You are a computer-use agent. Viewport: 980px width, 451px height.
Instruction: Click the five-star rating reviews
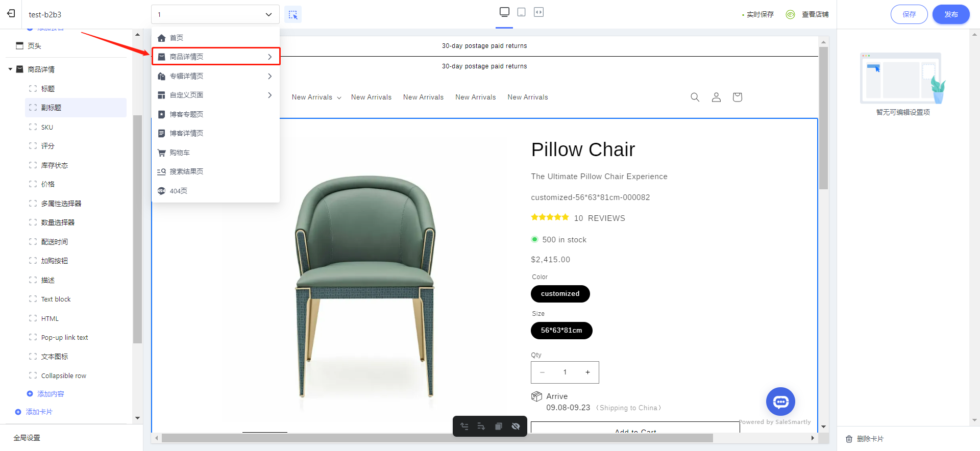coord(550,217)
